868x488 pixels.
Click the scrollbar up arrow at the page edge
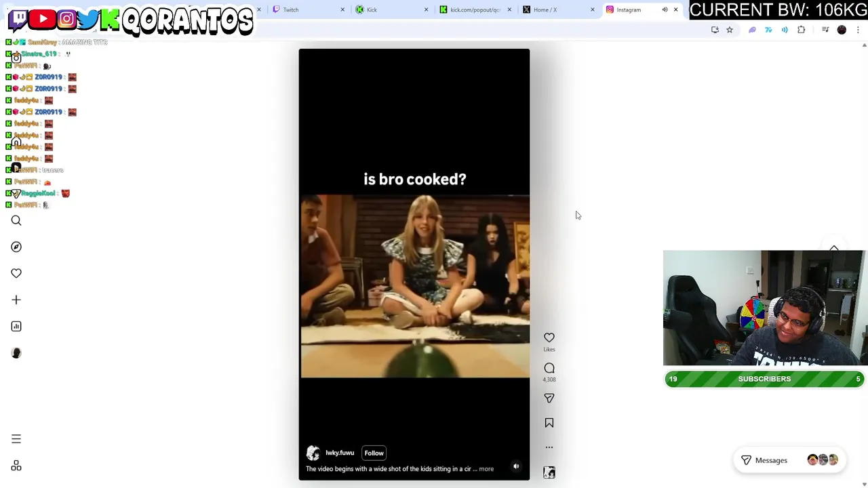click(864, 45)
